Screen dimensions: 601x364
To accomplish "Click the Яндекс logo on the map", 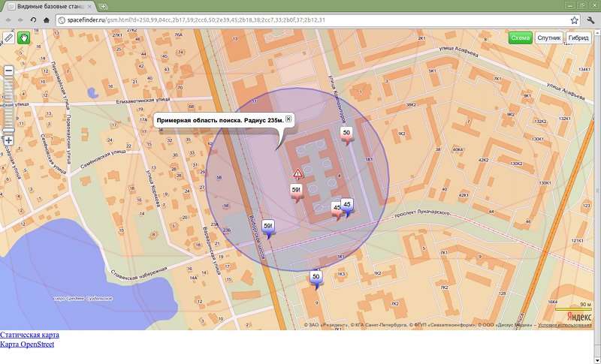I will (x=579, y=316).
